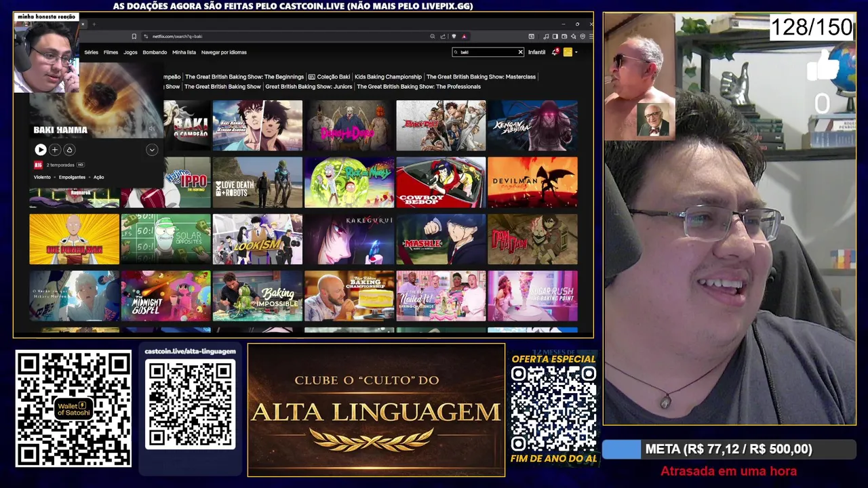Screen dimensions: 868x488
Task: Open a new browser tab
Action: click(x=94, y=24)
